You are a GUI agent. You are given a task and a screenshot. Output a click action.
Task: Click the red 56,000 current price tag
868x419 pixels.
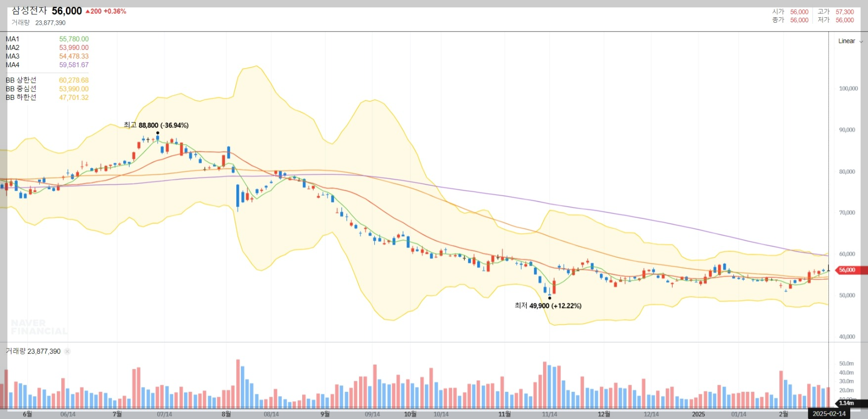851,270
